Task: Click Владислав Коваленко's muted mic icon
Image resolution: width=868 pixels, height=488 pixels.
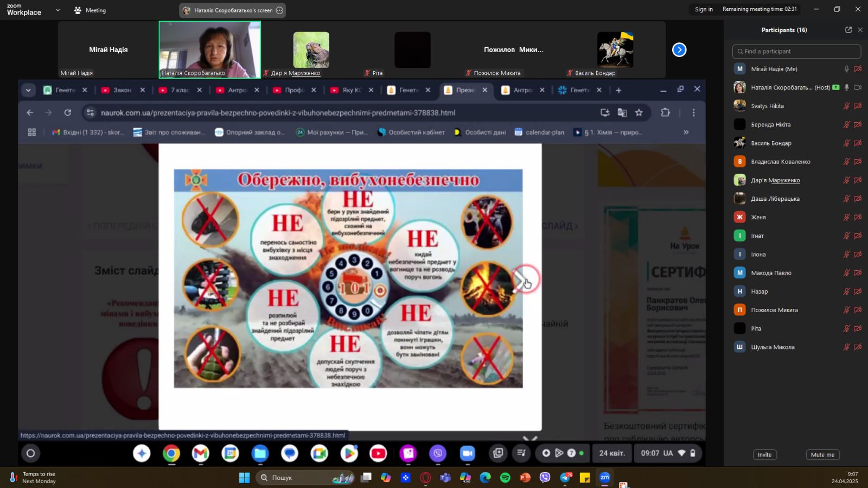Action: click(846, 161)
